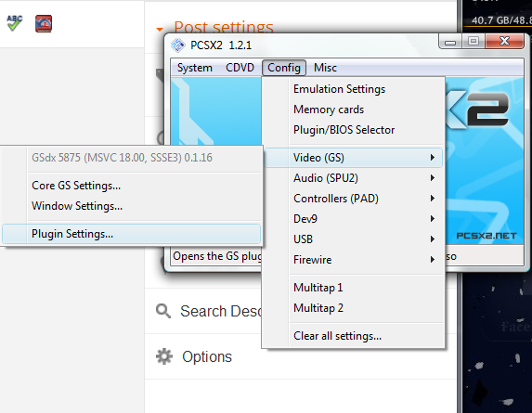Minimize the PCSX2 window
The image size is (532, 413).
click(x=450, y=42)
